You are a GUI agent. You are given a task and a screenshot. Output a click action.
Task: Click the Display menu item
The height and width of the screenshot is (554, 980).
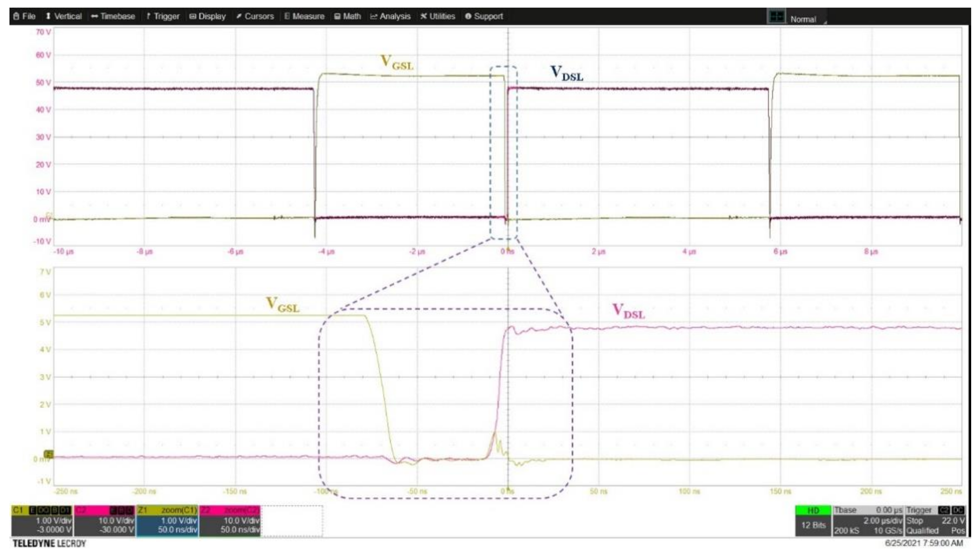208,16
